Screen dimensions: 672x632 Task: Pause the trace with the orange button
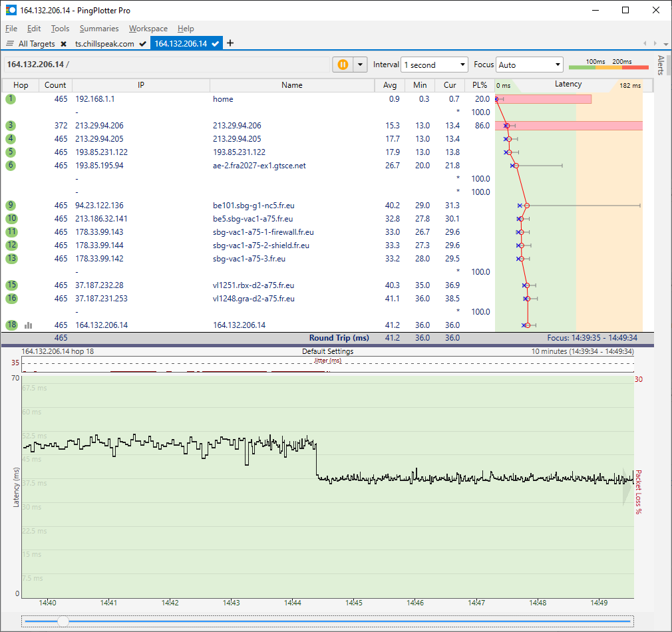click(343, 65)
